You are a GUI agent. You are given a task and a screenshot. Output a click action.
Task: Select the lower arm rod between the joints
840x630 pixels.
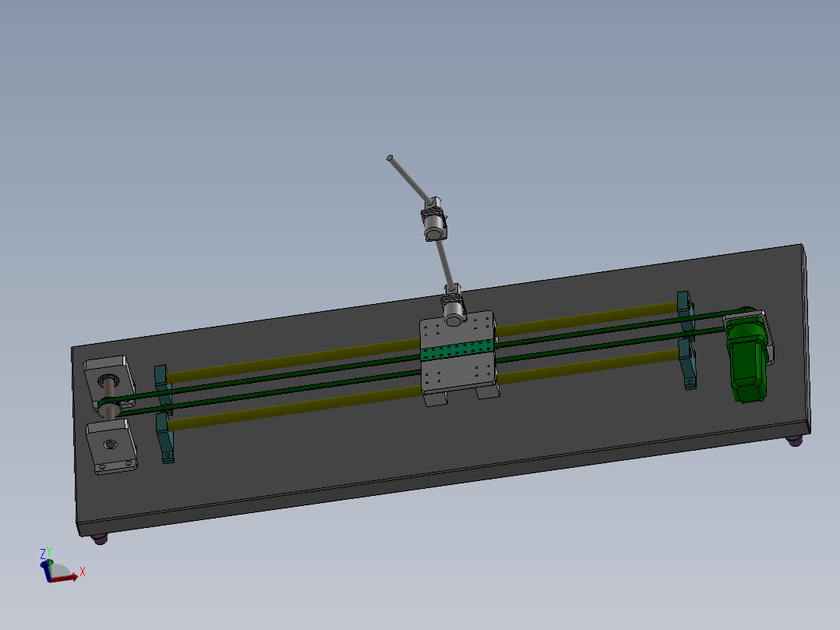[x=445, y=264]
